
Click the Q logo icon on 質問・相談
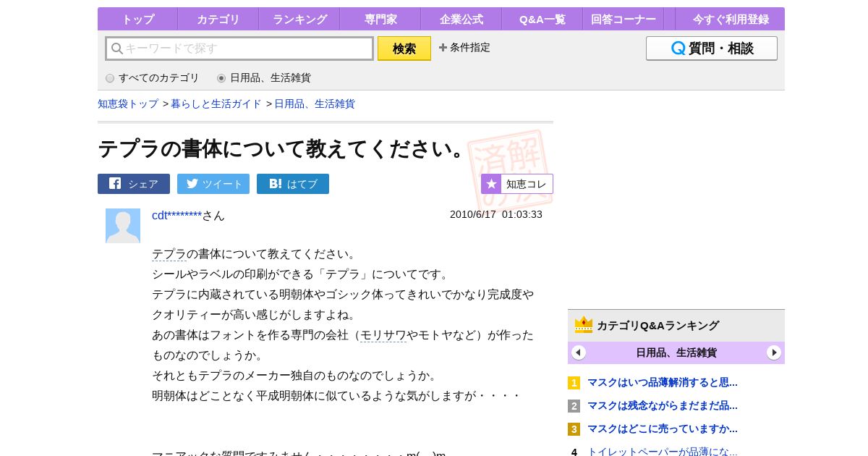tap(678, 48)
